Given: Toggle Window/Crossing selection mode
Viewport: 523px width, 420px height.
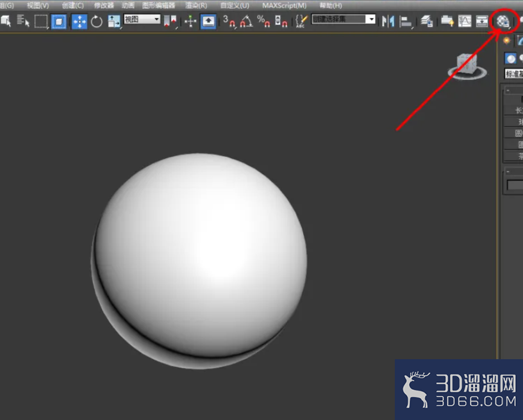Looking at the screenshot, I should click(59, 22).
